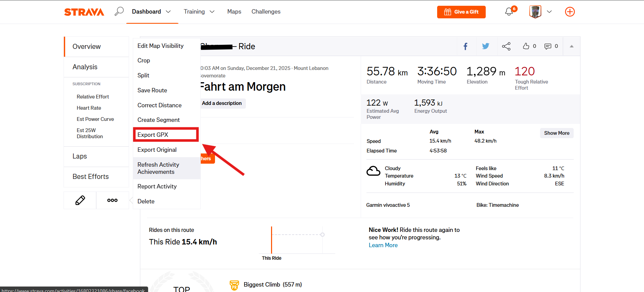This screenshot has height=292, width=644.
Task: Share the ride on Facebook
Action: click(465, 46)
